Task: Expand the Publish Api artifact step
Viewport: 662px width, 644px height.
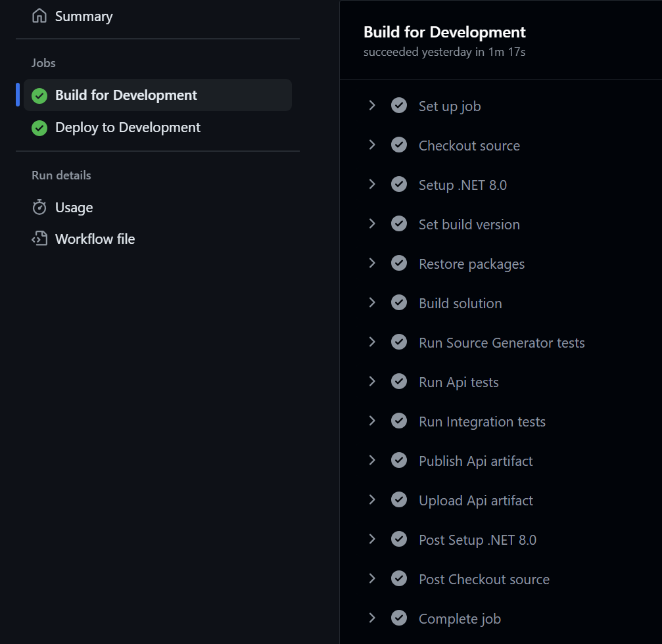Action: pos(372,460)
